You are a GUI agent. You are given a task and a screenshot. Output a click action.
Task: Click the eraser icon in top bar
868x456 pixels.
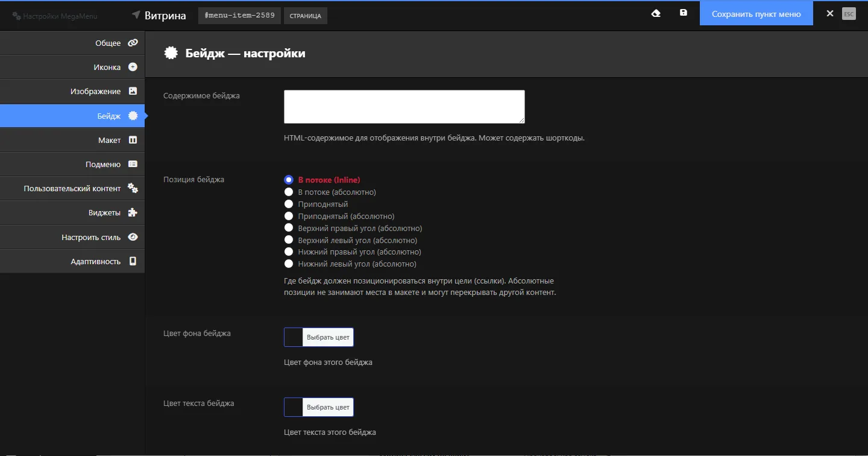[x=656, y=13]
